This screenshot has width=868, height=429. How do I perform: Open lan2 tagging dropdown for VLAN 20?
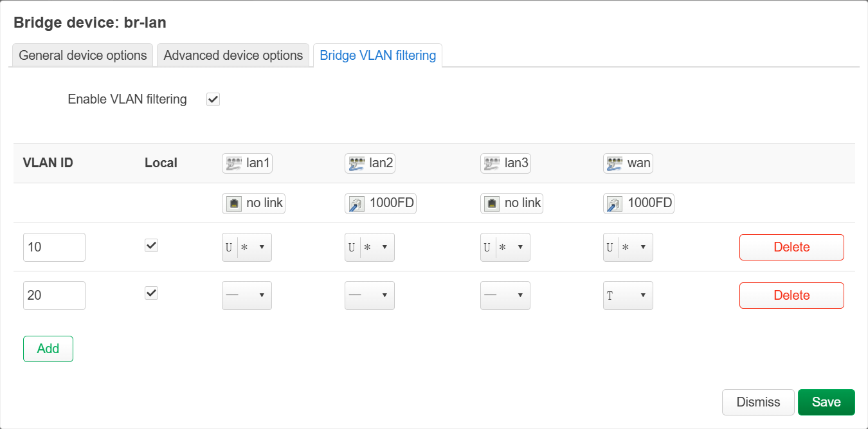[370, 296]
